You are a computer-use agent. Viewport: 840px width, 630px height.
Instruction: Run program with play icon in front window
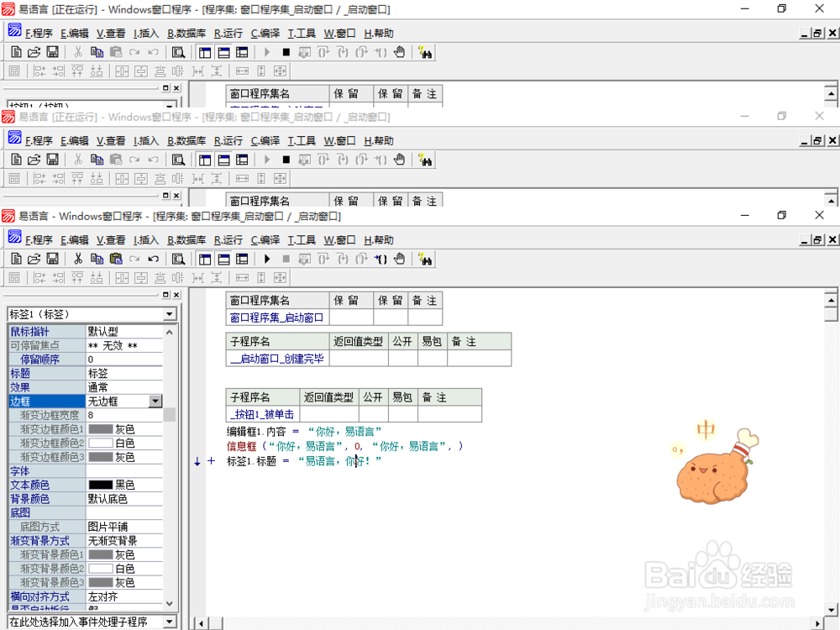coord(267,260)
